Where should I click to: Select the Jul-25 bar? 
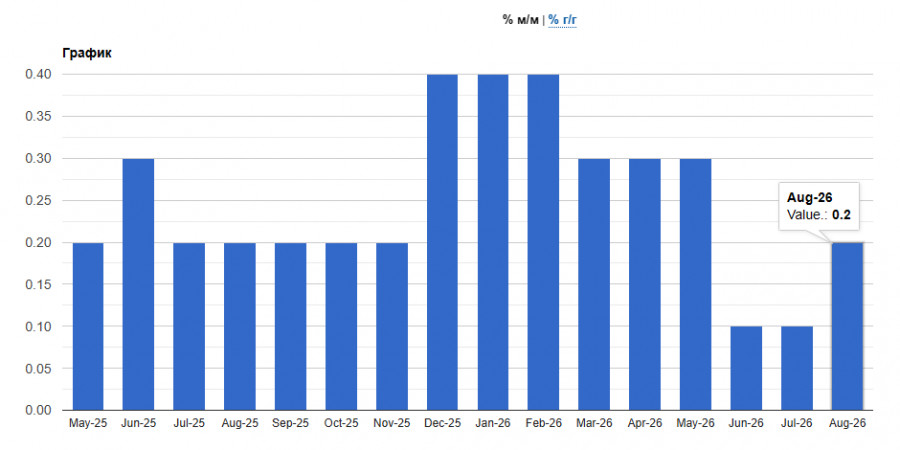pos(189,327)
